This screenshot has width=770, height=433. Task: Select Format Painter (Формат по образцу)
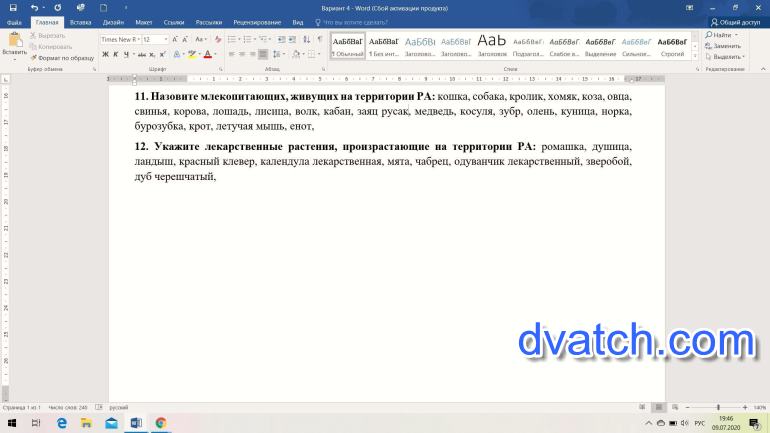pos(62,58)
